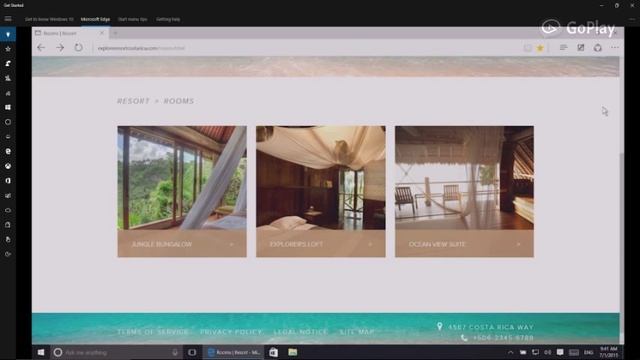Select the Rooms | Resort taskbar button
Viewport: 640px width, 360px height.
click(x=234, y=352)
